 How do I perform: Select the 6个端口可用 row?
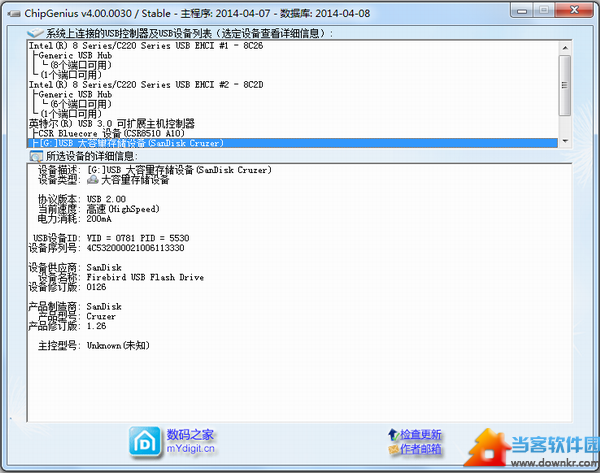pyautogui.click(x=81, y=104)
